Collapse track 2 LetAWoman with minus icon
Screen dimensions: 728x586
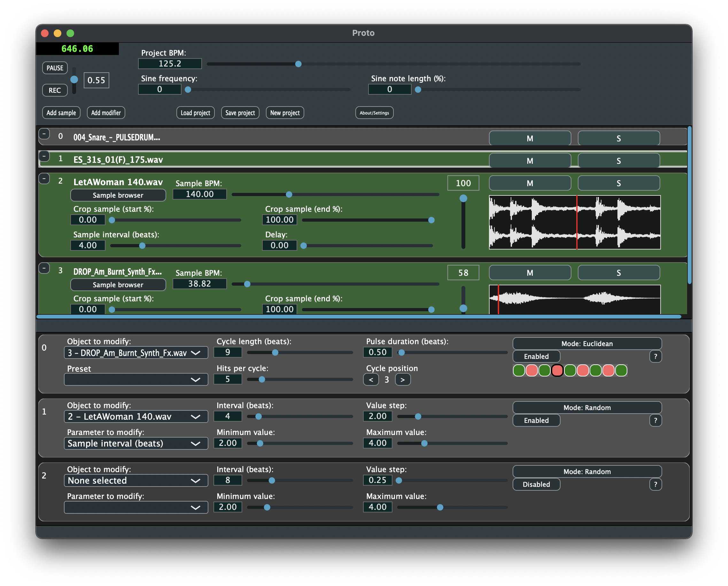(44, 178)
